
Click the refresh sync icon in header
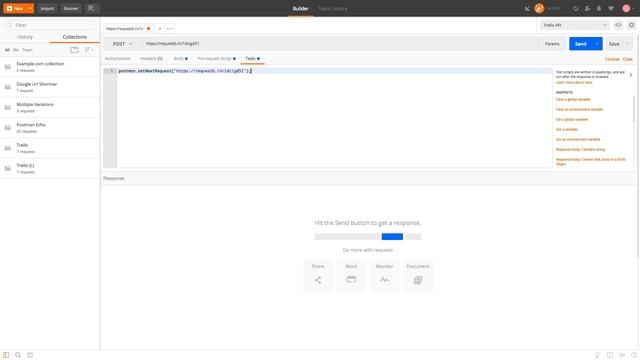point(576,9)
